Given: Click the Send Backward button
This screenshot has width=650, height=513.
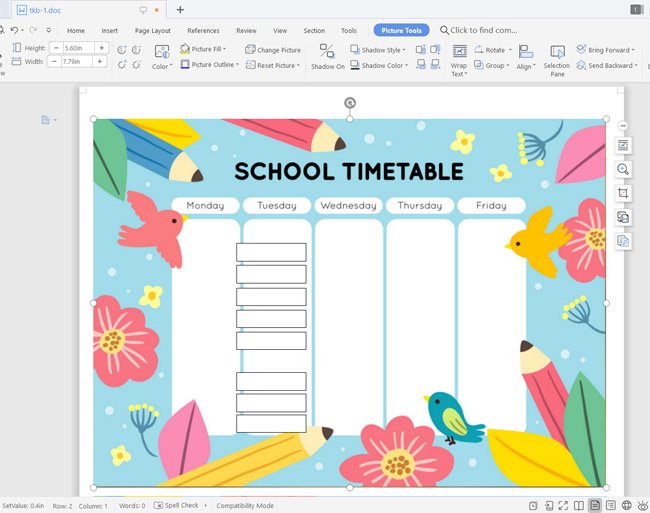Looking at the screenshot, I should 607,65.
